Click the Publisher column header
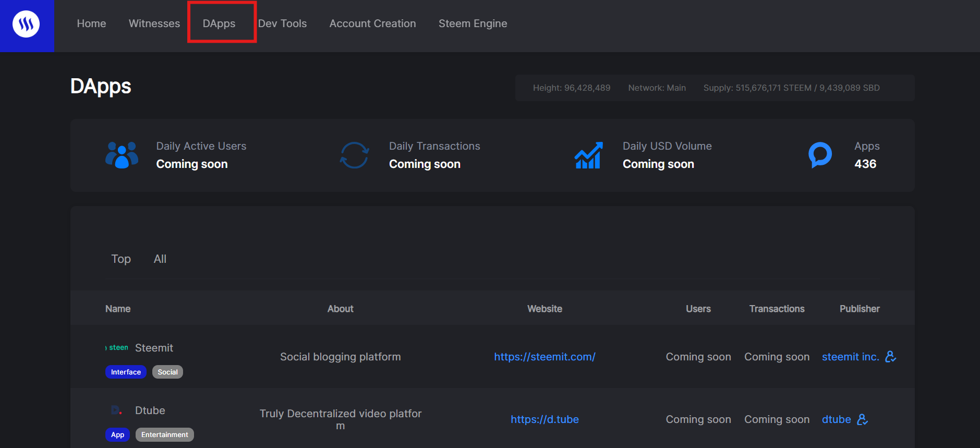This screenshot has width=980, height=448. [x=860, y=309]
